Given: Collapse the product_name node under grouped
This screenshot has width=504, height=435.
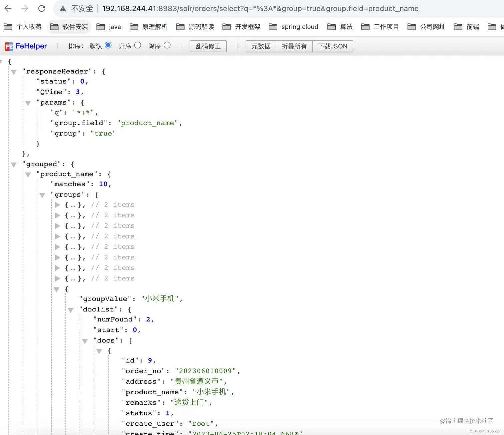Looking at the screenshot, I should coord(28,175).
